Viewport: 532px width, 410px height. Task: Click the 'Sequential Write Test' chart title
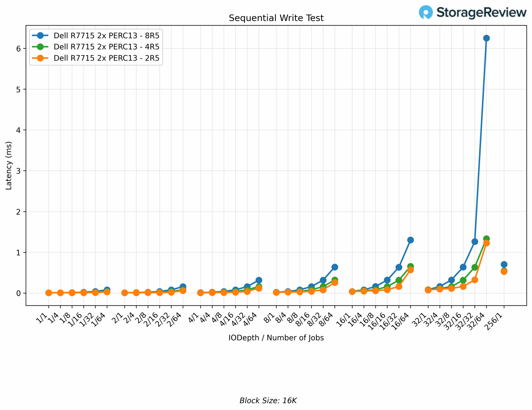[x=276, y=18]
